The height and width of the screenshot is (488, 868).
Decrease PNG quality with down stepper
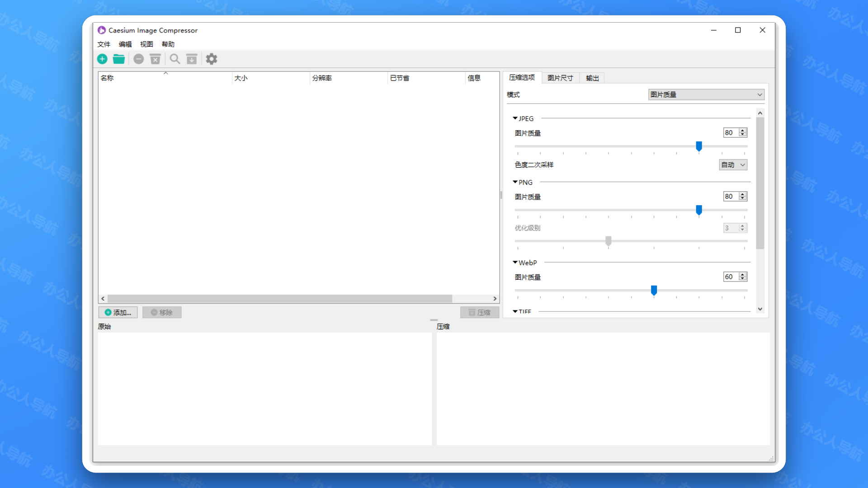[x=743, y=199]
